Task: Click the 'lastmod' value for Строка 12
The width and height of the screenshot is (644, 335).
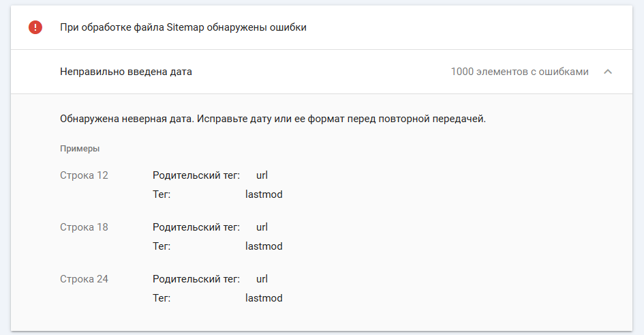Action: 264,194
